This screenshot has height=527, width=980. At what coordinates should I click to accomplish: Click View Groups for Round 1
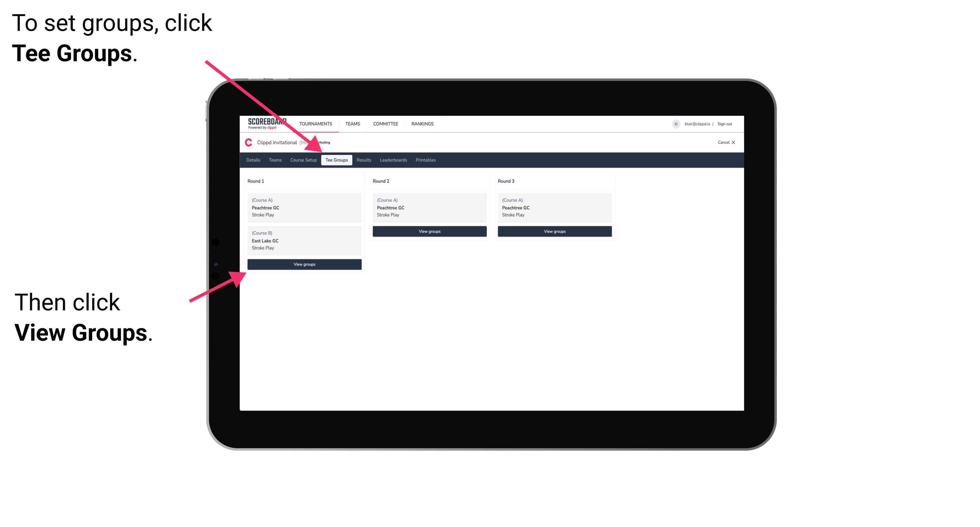[x=305, y=265]
